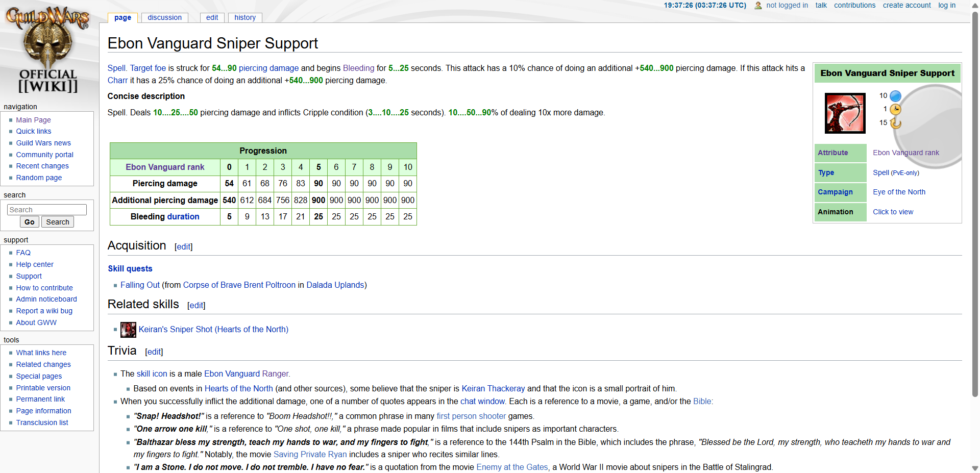Click the Guild Wars Official Wiki logo

(x=48, y=50)
